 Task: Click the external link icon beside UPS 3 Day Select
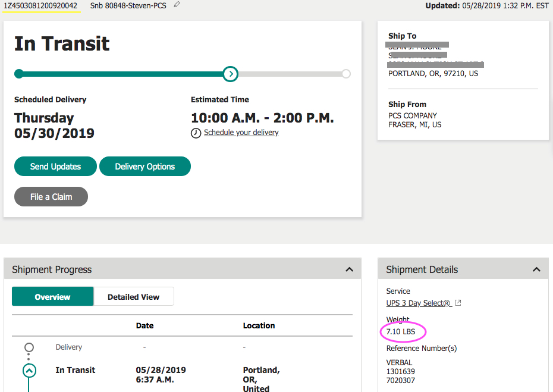point(458,303)
